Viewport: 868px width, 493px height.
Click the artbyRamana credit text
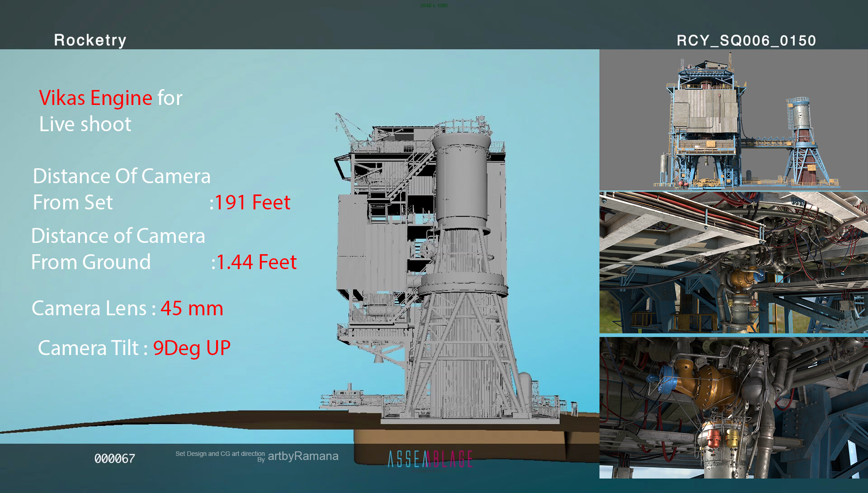[303, 456]
